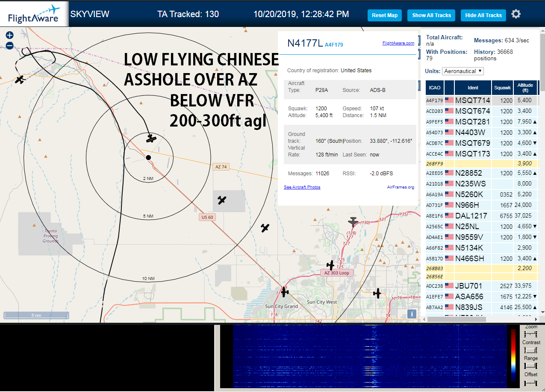Select the aircraft icon above AZ 303 Loop
This screenshot has width=545, height=392.
tap(330, 265)
